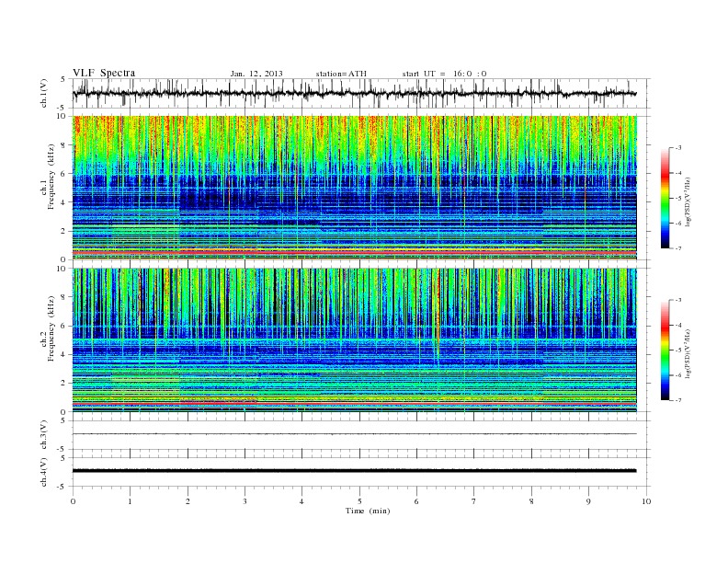This screenshot has width=728, height=563.
Task: Click the "6" kHz tick of ch.2 spectrogram
Action: click(x=63, y=326)
